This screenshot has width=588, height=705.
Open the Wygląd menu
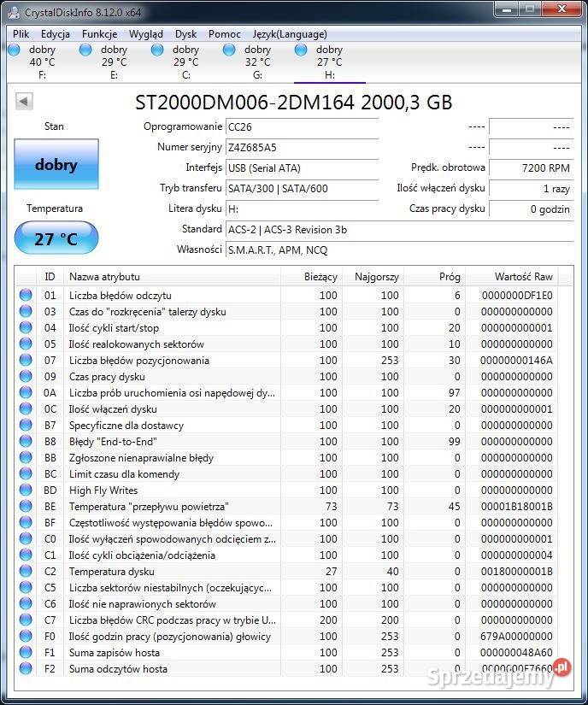click(145, 34)
